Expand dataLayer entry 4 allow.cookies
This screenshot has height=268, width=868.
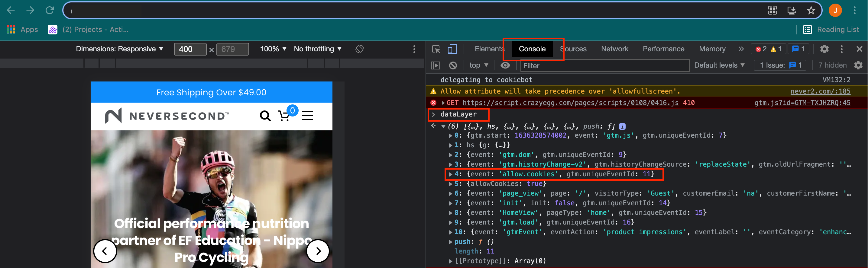[x=451, y=174]
